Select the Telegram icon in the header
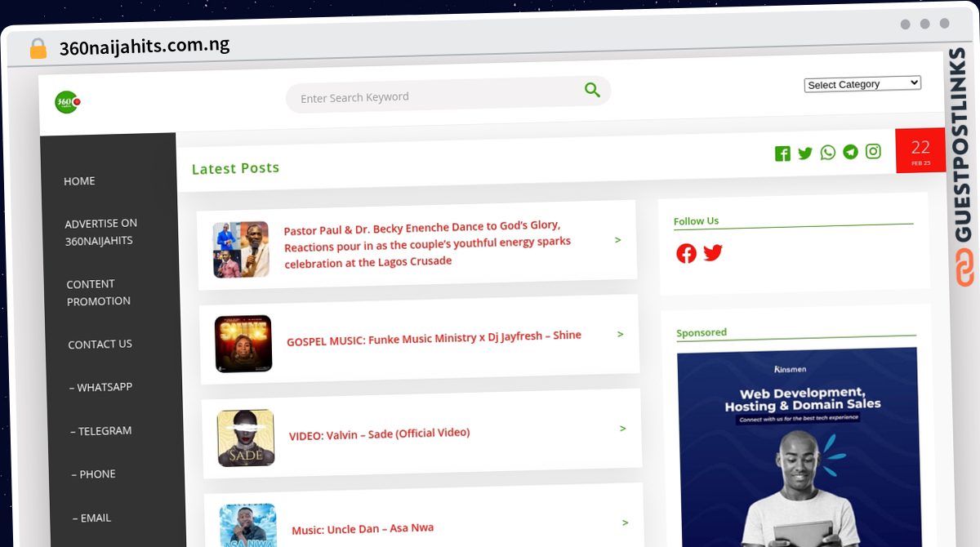This screenshot has width=980, height=547. click(x=850, y=153)
